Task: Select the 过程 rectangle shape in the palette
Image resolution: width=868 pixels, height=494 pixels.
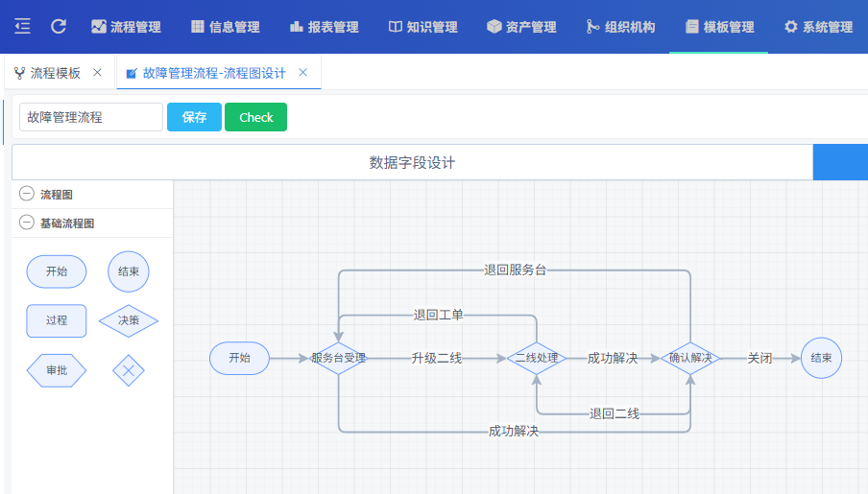Action: coord(57,320)
